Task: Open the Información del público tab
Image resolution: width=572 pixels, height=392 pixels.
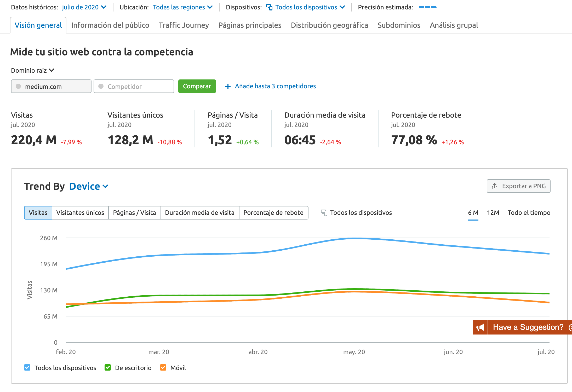Action: coord(110,25)
